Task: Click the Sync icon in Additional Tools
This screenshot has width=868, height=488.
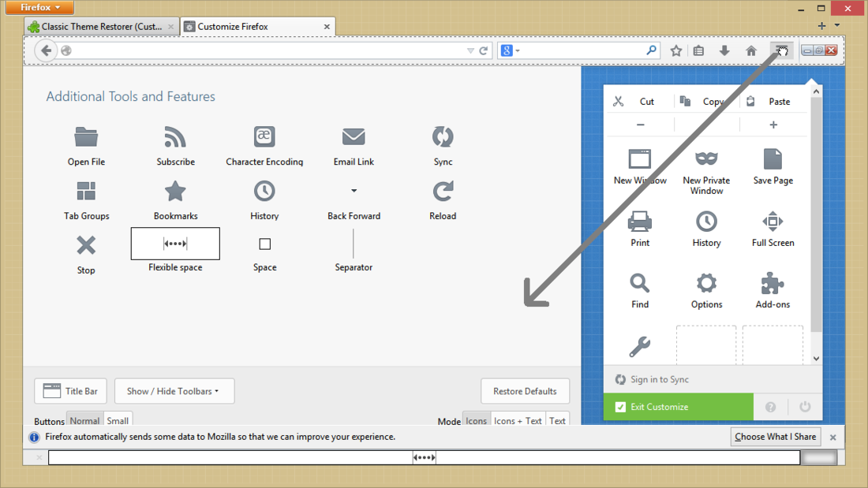Action: pyautogui.click(x=443, y=136)
